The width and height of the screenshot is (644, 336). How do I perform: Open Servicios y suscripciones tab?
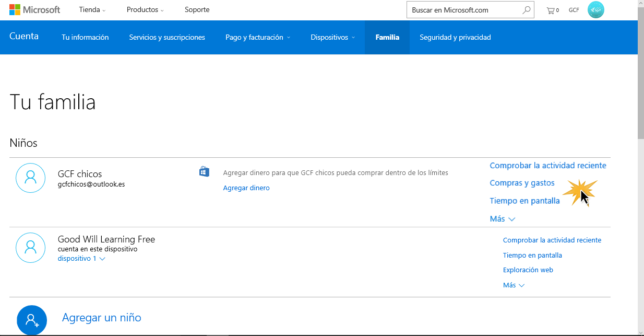click(167, 37)
